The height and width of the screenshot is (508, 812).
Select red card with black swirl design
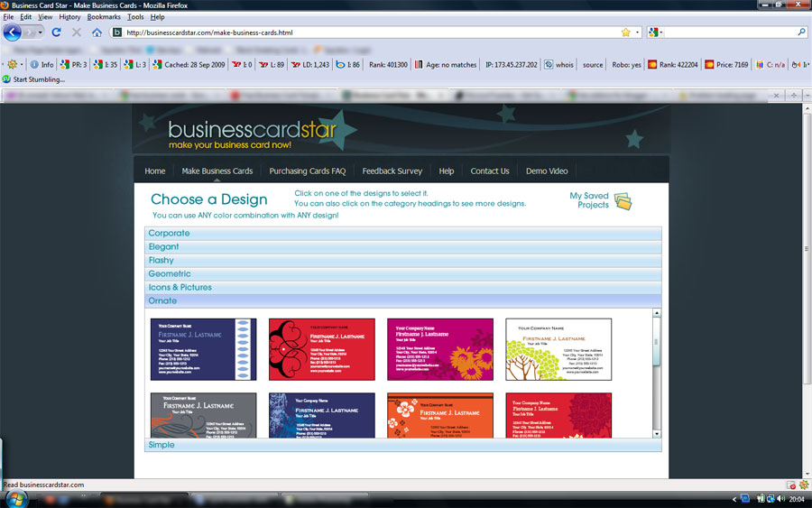point(321,349)
